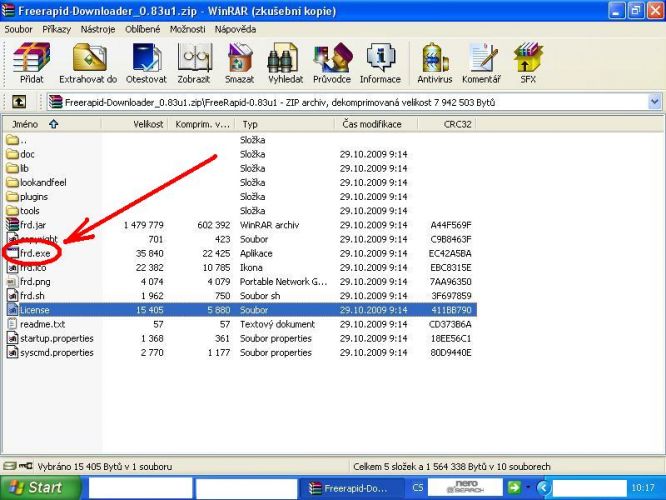Click Freerapid-Do... taskbar button
This screenshot has width=666, height=500.
352,488
